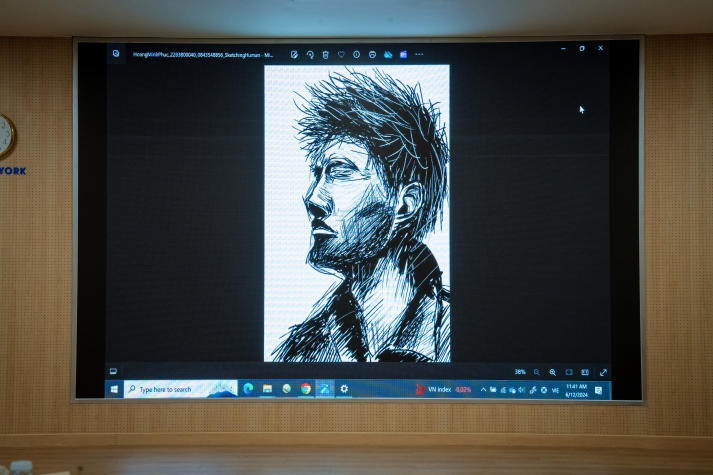Show the filmstrip at bottom-left of Photos
Image resolution: width=713 pixels, height=475 pixels.
[113, 371]
